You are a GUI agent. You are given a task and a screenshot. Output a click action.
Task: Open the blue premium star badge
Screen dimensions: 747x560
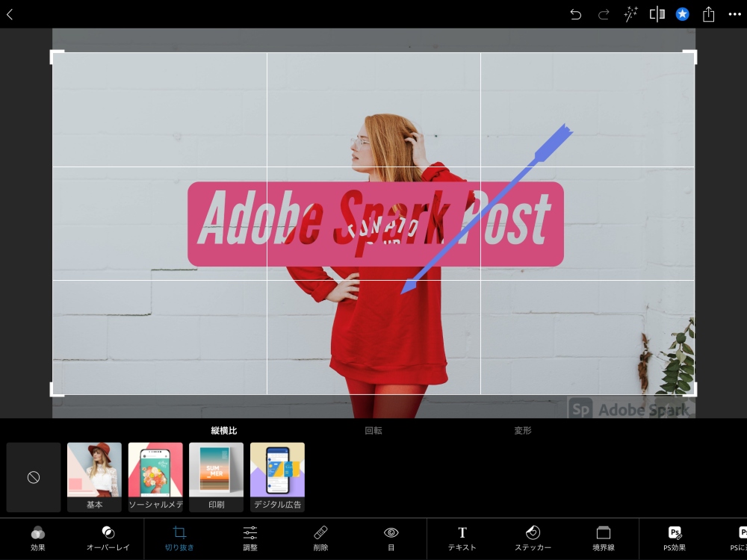click(x=682, y=14)
